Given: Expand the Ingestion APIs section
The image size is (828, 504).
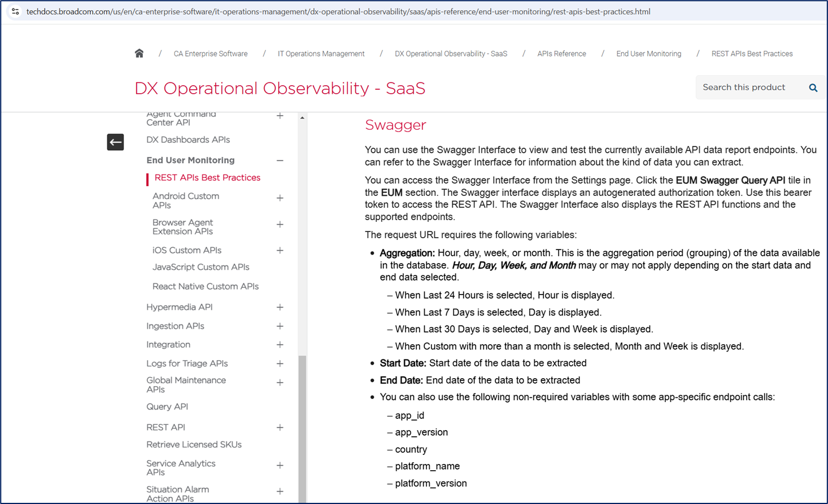Looking at the screenshot, I should 280,326.
